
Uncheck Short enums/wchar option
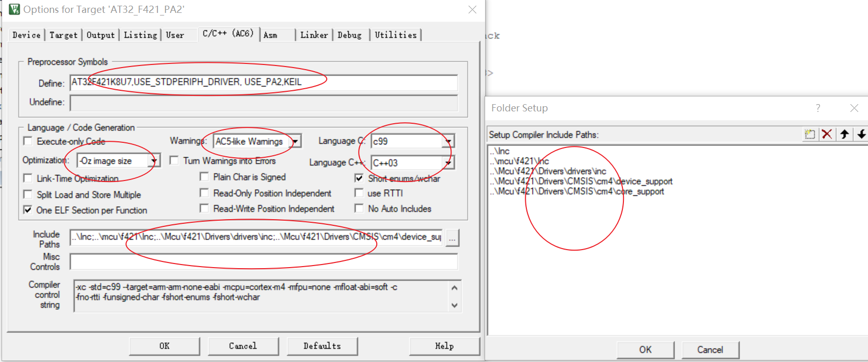coord(359,178)
